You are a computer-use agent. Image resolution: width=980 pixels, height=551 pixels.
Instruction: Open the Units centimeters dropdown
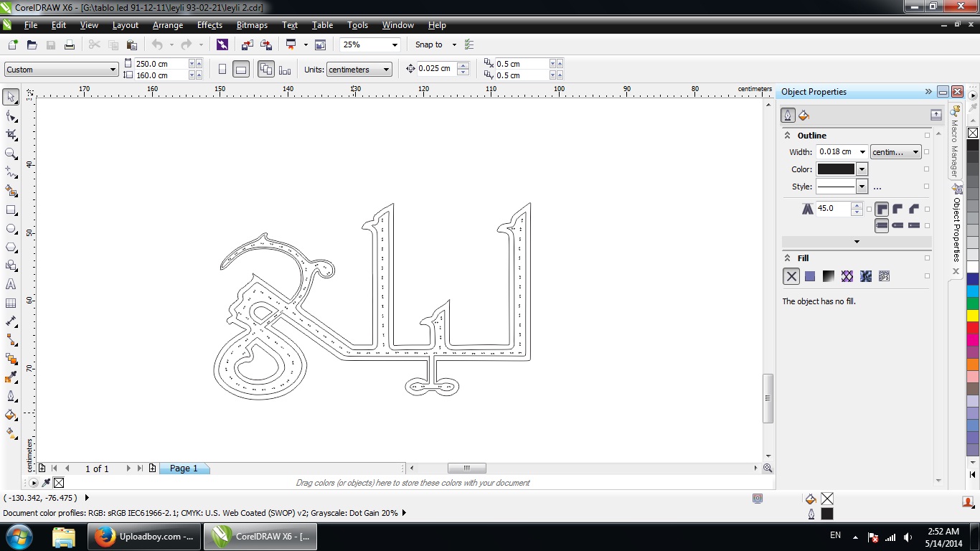(x=387, y=70)
